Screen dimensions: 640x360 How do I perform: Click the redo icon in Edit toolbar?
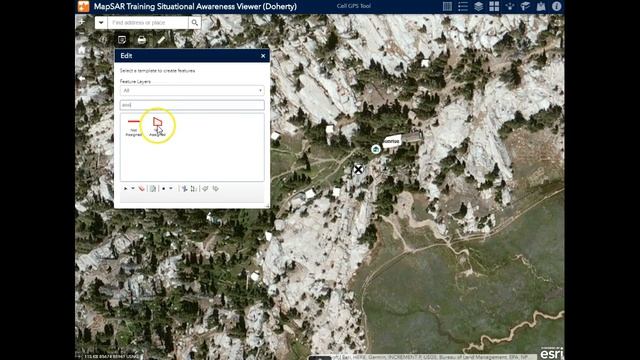pos(216,189)
